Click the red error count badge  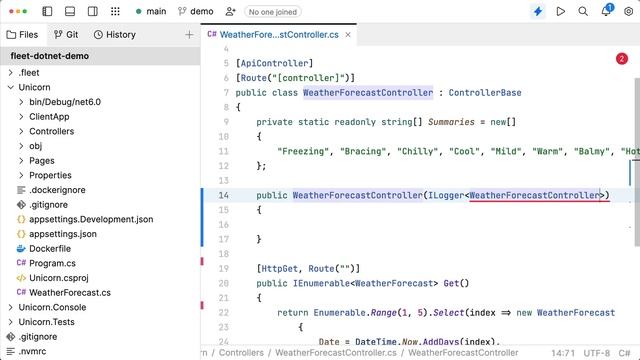click(622, 59)
